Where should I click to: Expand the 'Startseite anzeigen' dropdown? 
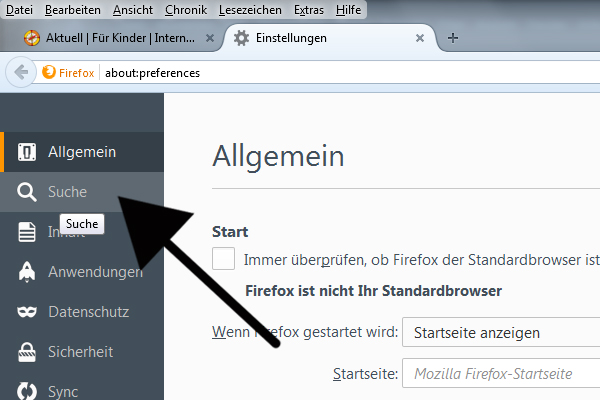500,332
